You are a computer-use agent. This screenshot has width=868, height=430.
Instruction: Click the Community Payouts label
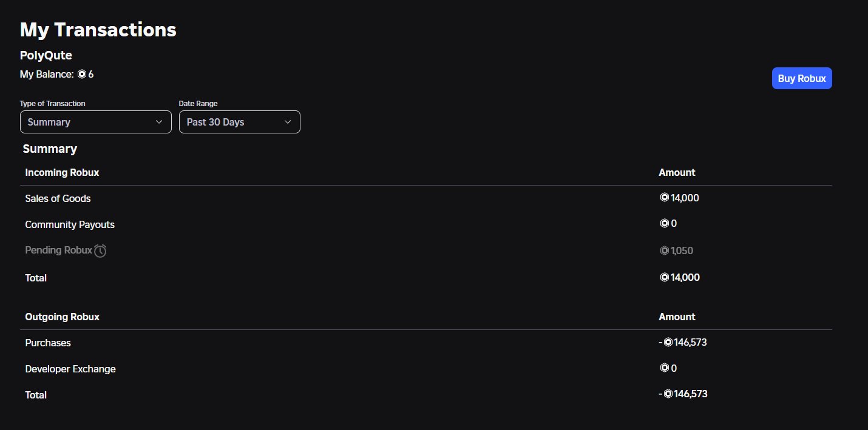[70, 224]
